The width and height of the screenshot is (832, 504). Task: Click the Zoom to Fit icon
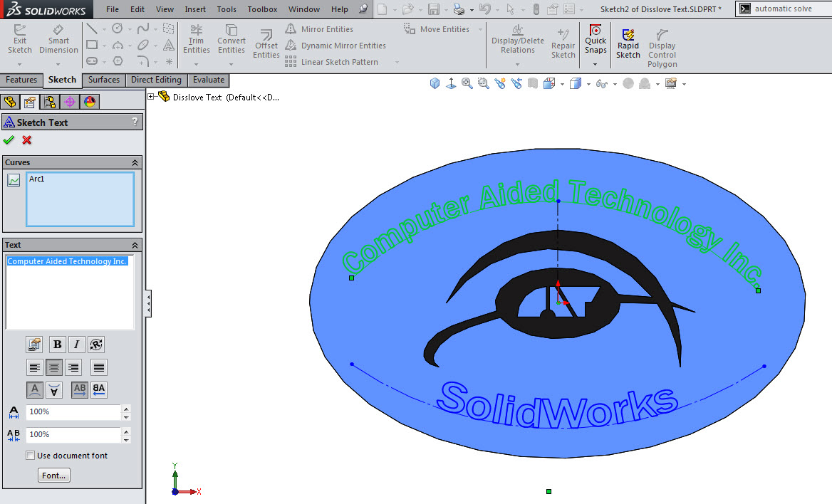[x=467, y=83]
